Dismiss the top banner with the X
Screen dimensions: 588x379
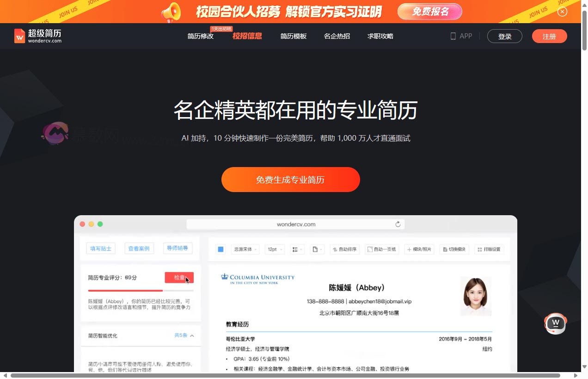[562, 12]
